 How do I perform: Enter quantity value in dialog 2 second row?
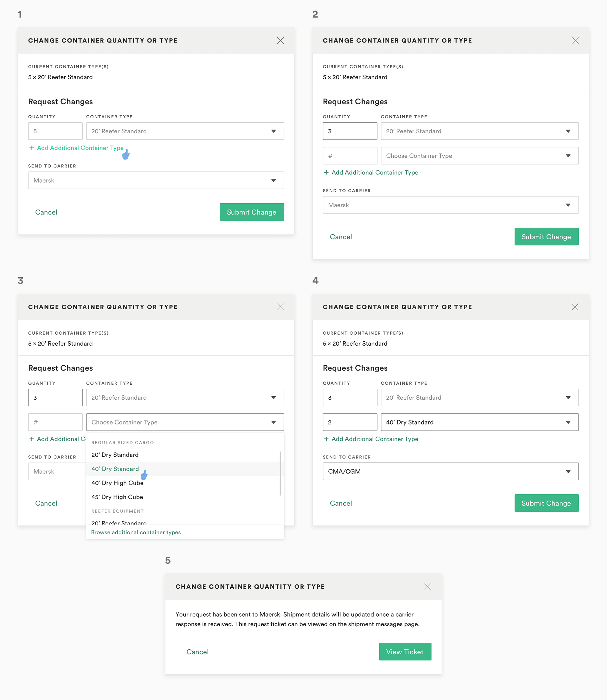pos(349,156)
